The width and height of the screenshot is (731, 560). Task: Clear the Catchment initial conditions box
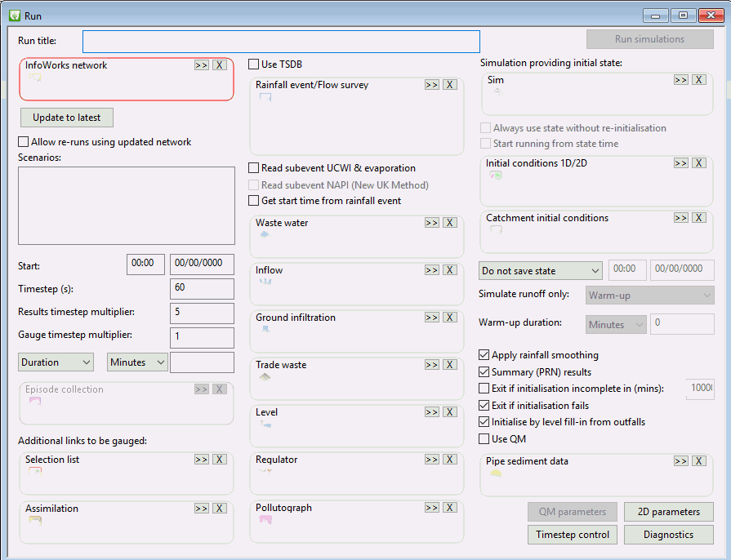tap(699, 218)
